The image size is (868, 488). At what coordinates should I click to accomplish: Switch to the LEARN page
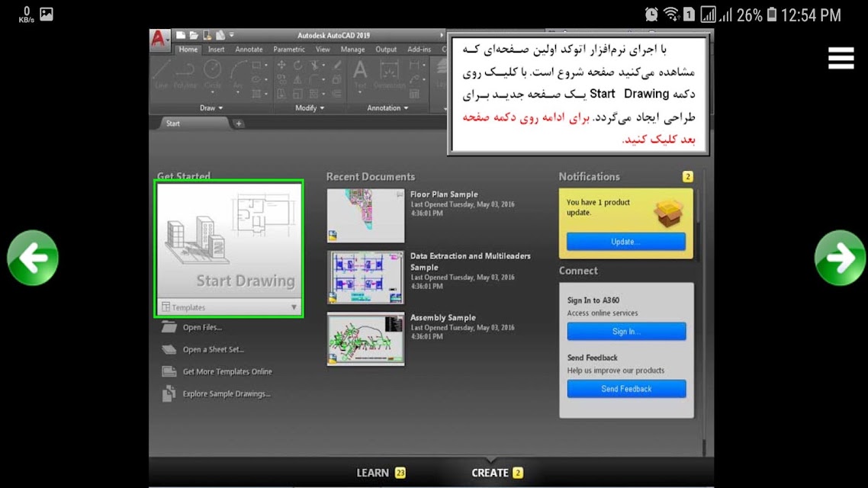pos(381,473)
